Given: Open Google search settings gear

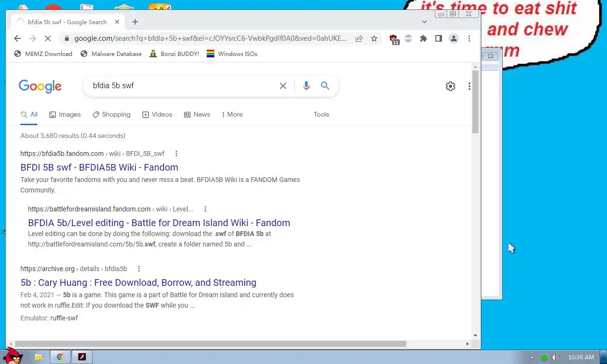Looking at the screenshot, I should click(x=451, y=86).
